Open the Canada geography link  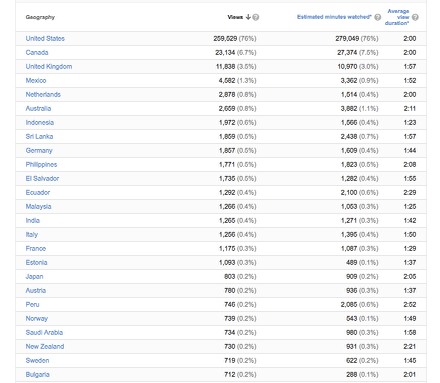point(37,52)
